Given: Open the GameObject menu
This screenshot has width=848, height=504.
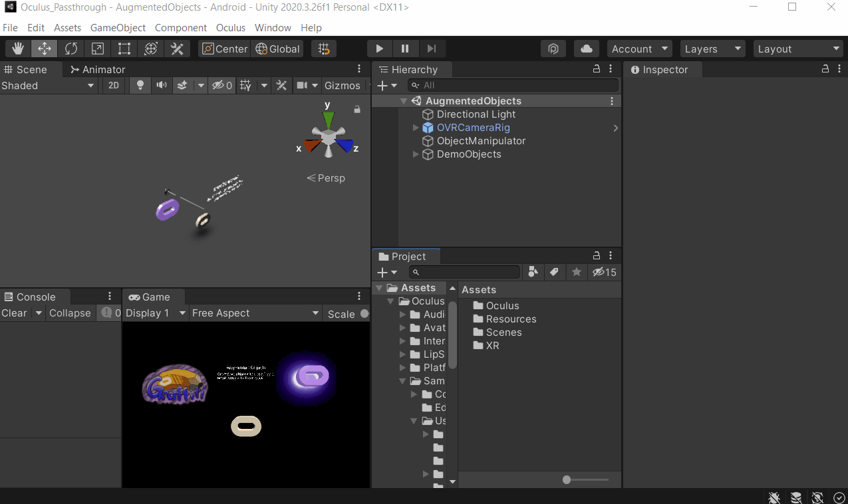Looking at the screenshot, I should tap(118, 28).
